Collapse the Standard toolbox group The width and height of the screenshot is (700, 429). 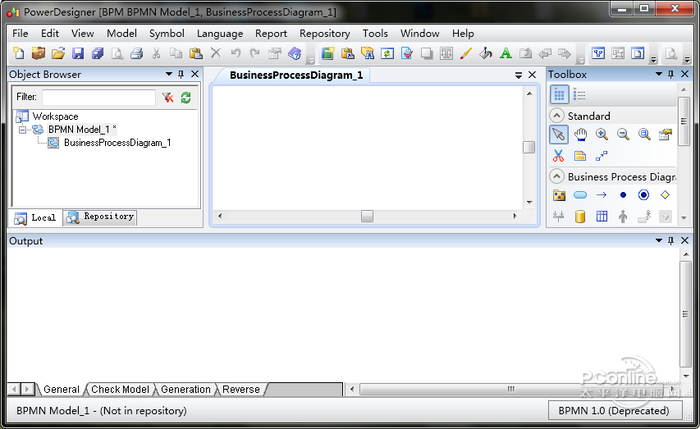(x=556, y=116)
